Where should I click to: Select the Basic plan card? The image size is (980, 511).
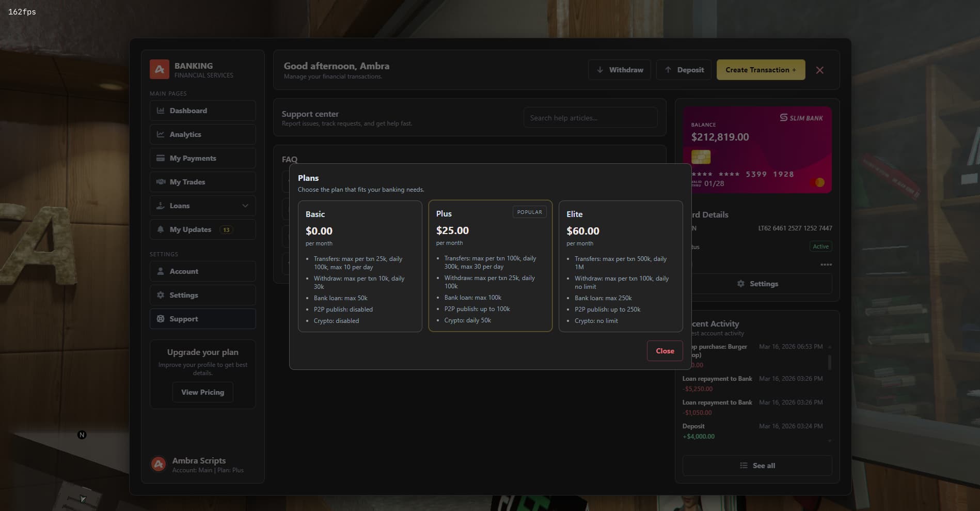(x=360, y=266)
